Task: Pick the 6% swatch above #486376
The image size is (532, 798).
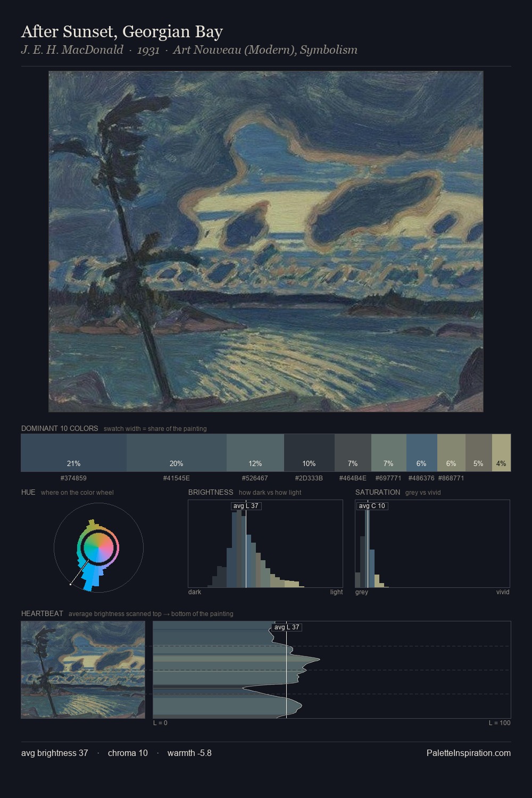Action: pos(422,453)
